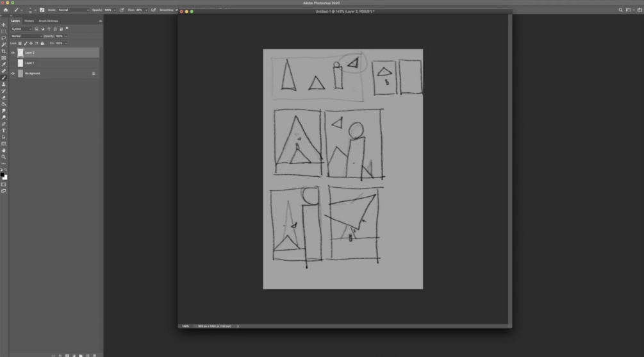Change the screen mode
Viewport: 644px width, 357px height.
coord(4,191)
